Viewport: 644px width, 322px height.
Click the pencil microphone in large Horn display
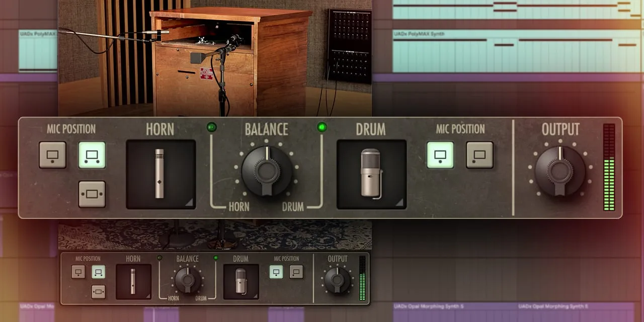click(x=160, y=174)
